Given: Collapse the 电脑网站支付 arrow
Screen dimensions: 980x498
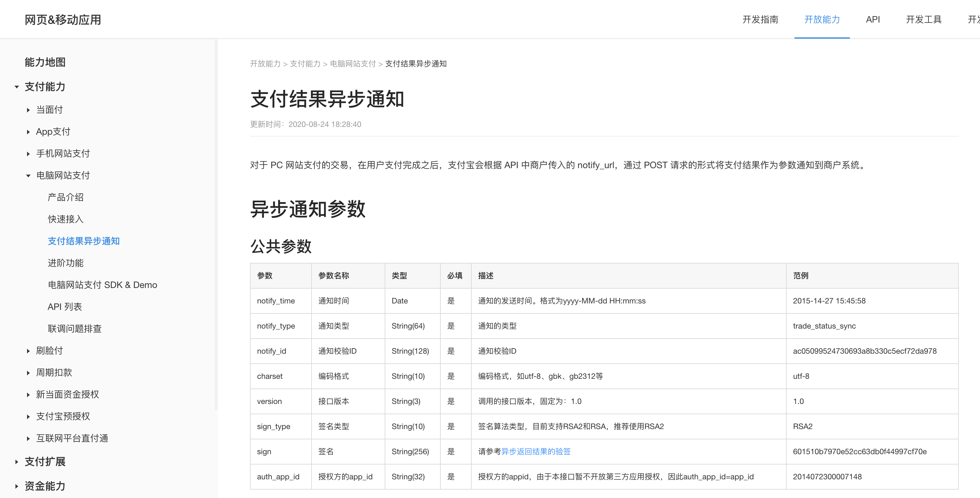Looking at the screenshot, I should pyautogui.click(x=28, y=176).
